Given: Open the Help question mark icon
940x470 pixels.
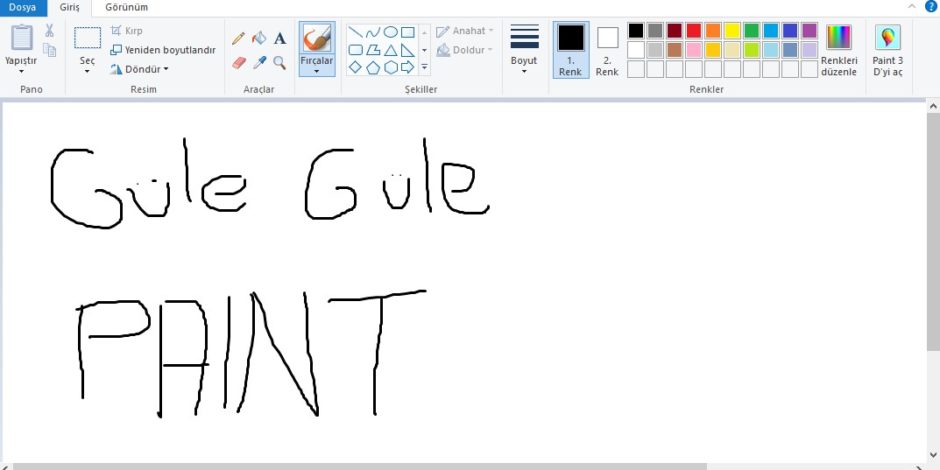Looking at the screenshot, I should point(931,7).
